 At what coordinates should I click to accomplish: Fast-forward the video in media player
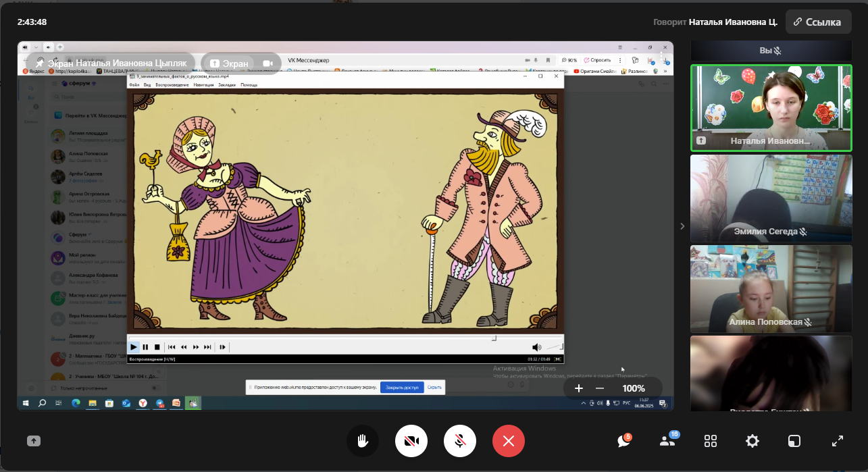pyautogui.click(x=196, y=347)
